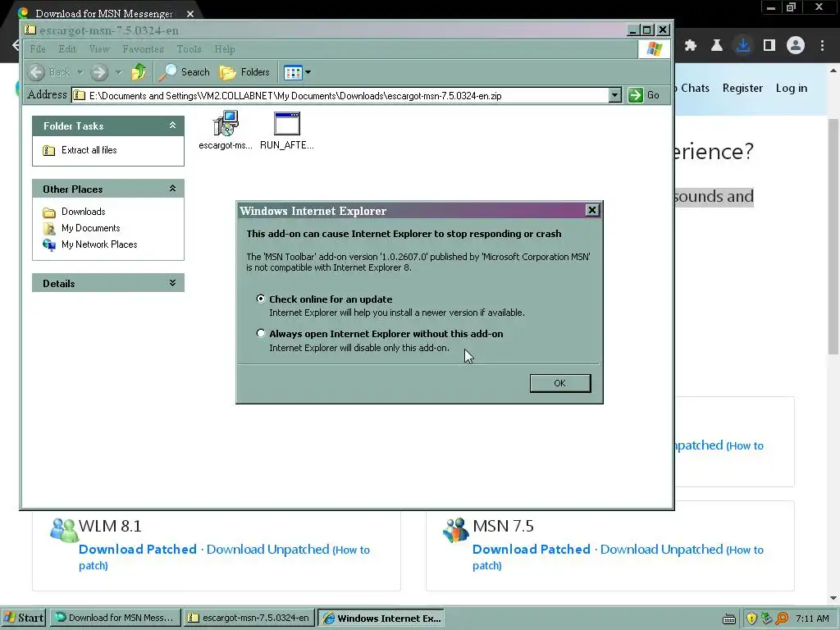Open the Chrome profile avatar
The image size is (840, 630).
point(796,46)
